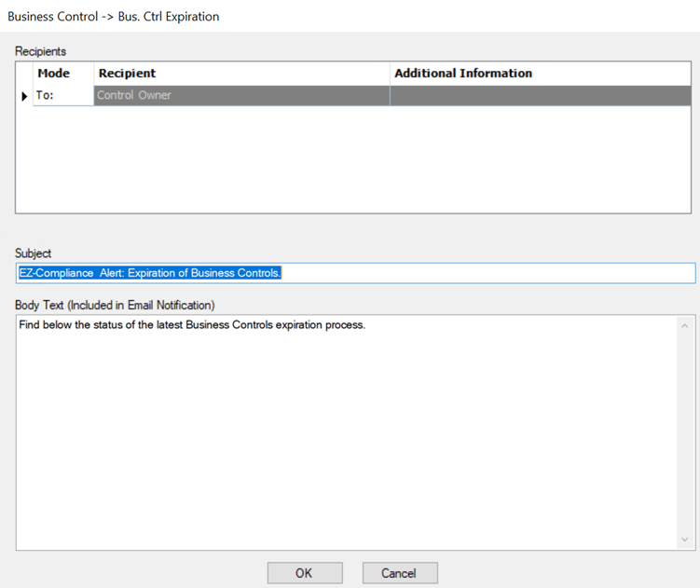Select the Control Owner recipient cell

pos(241,95)
